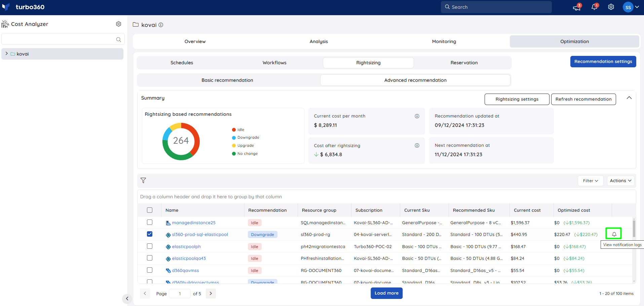
Task: Click the Cost Analyzer module icon
Action: [x=5, y=24]
